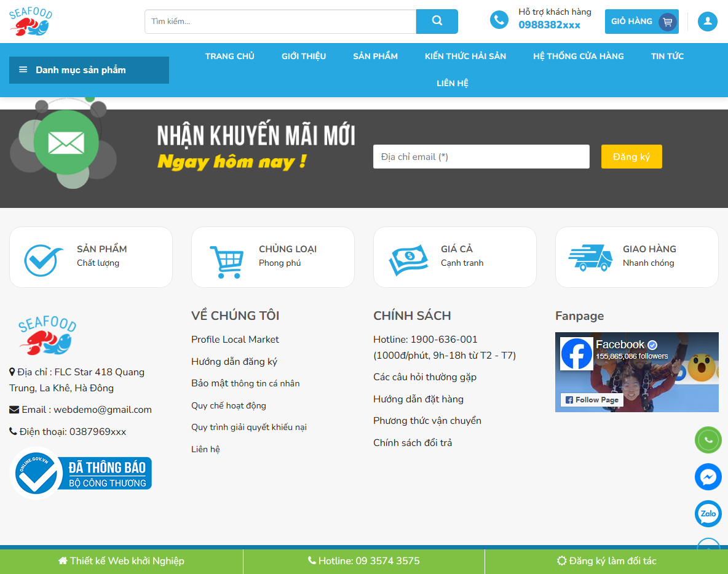This screenshot has width=728, height=574.
Task: Click the email address input field
Action: [481, 156]
